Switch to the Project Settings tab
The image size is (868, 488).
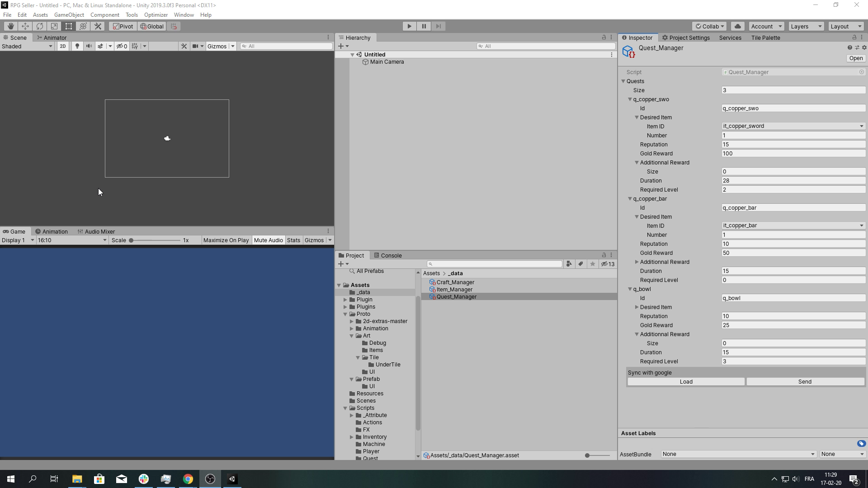[x=686, y=38]
